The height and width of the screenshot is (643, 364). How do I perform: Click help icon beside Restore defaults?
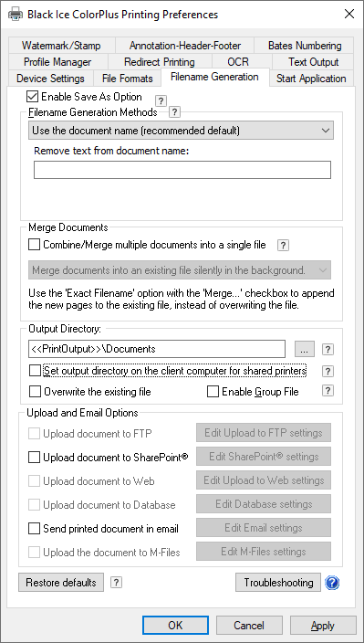pos(116,583)
